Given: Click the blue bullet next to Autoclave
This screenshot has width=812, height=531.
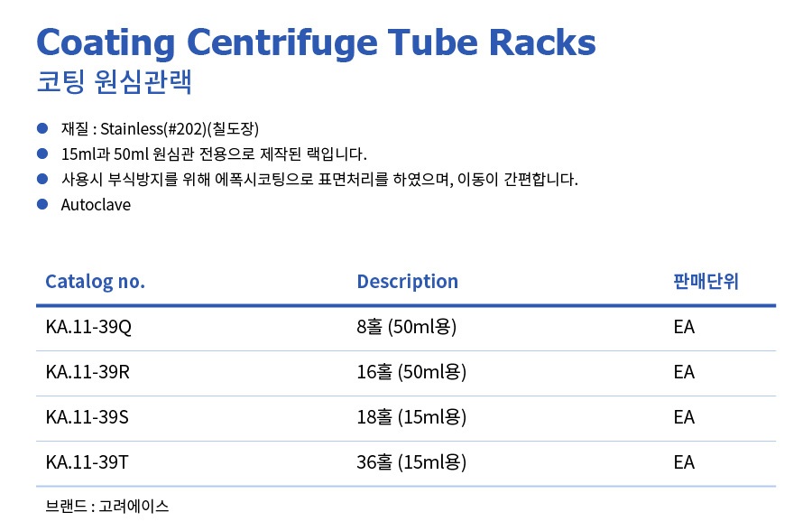Looking at the screenshot, I should (x=42, y=204).
